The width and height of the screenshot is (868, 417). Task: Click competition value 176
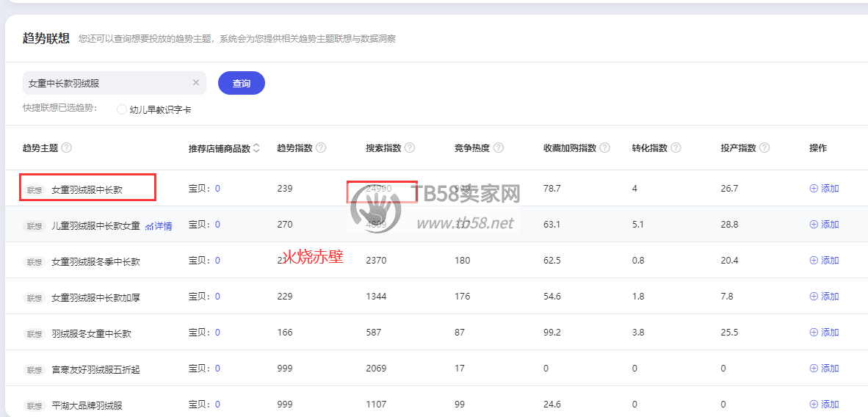point(462,297)
